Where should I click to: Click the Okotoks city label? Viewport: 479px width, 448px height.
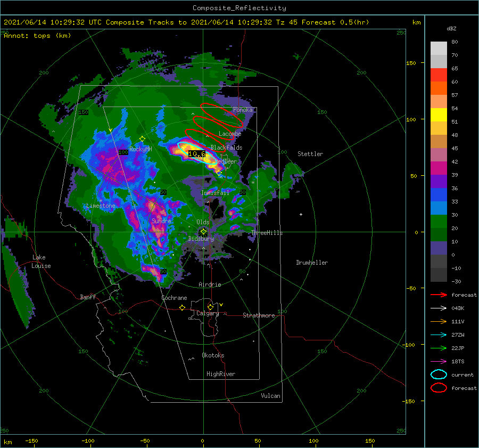tap(213, 355)
